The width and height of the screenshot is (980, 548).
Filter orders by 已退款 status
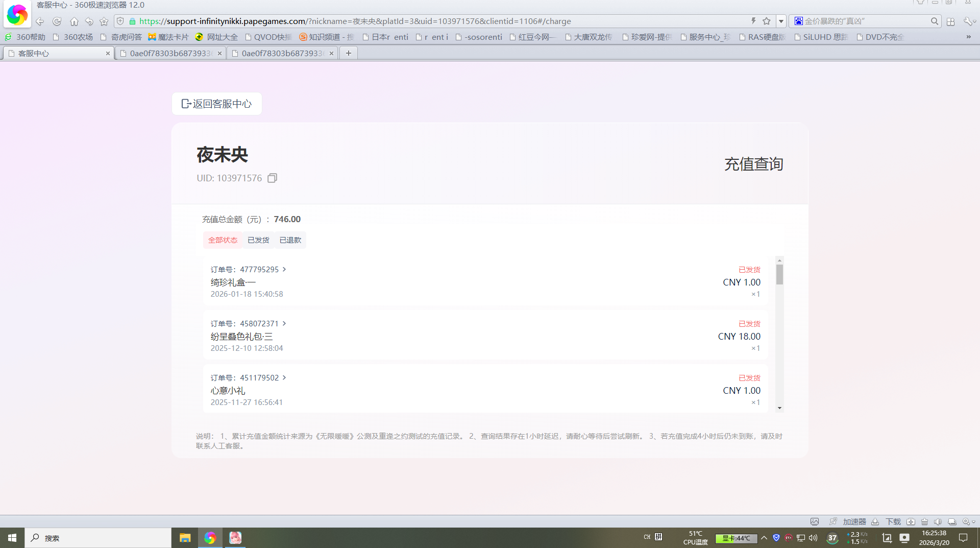click(x=290, y=240)
